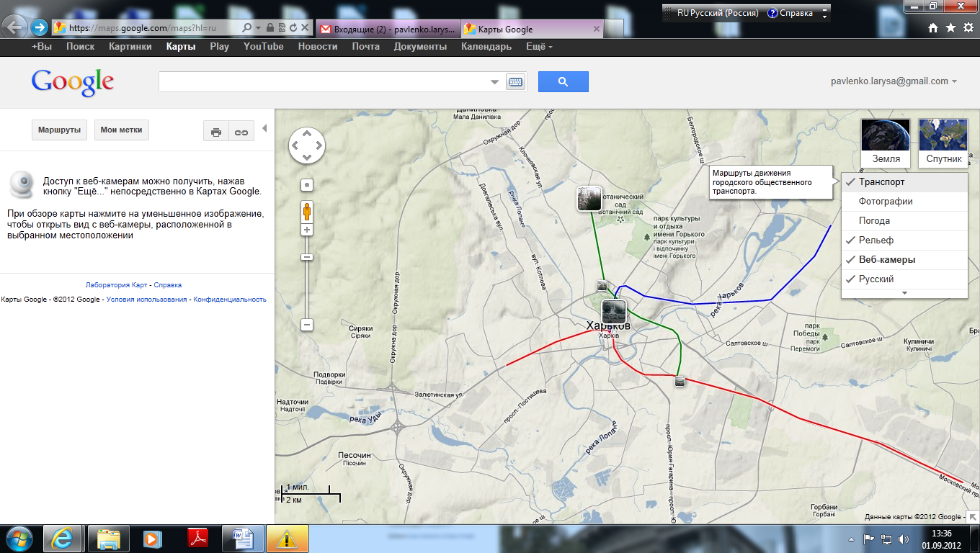Open Favorites star icon
This screenshot has height=553, width=980.
[x=950, y=28]
